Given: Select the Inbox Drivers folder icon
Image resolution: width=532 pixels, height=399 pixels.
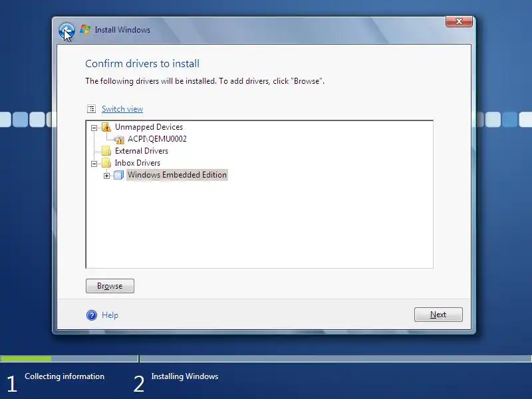Looking at the screenshot, I should tap(106, 163).
